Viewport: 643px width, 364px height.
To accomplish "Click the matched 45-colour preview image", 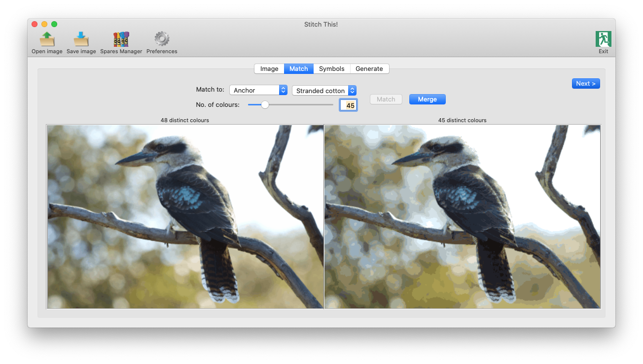I will pyautogui.click(x=462, y=217).
